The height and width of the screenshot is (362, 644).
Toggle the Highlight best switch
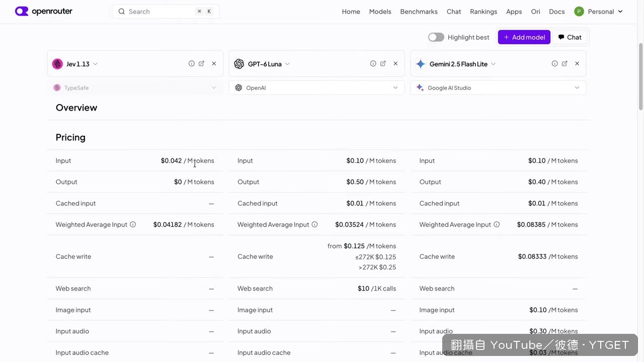click(436, 37)
